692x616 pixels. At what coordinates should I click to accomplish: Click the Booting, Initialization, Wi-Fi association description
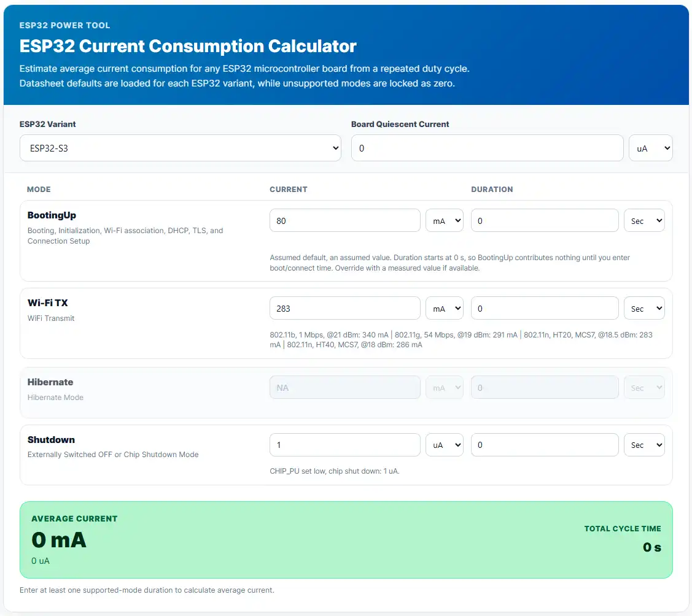coord(125,236)
